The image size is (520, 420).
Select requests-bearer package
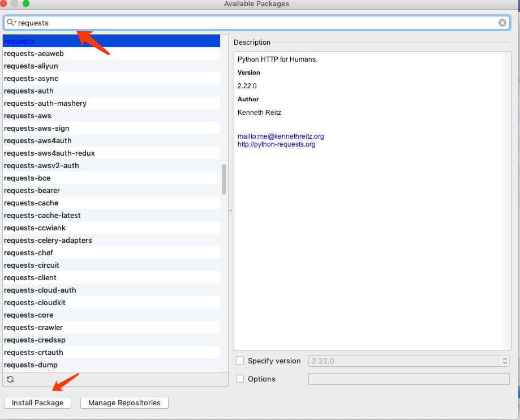111,190
